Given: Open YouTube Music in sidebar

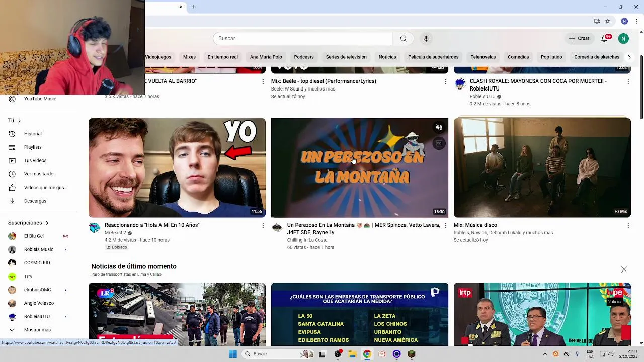Looking at the screenshot, I should (39, 99).
